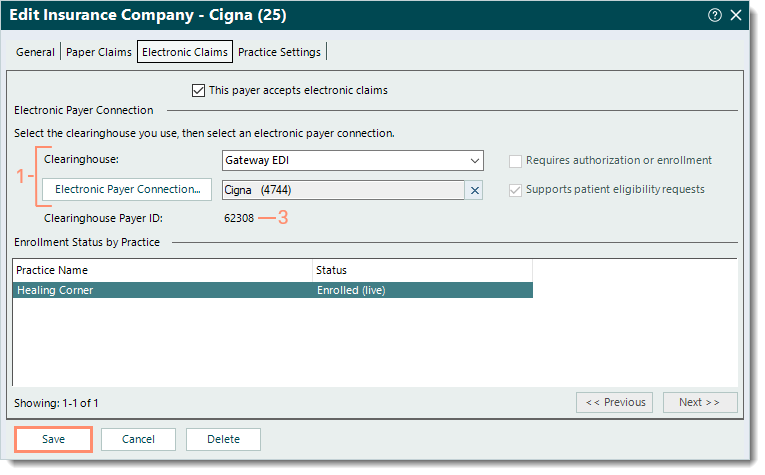Screen dimensions: 765x475
Task: Click the 'Clearinghouse:' label
Action: (x=82, y=161)
